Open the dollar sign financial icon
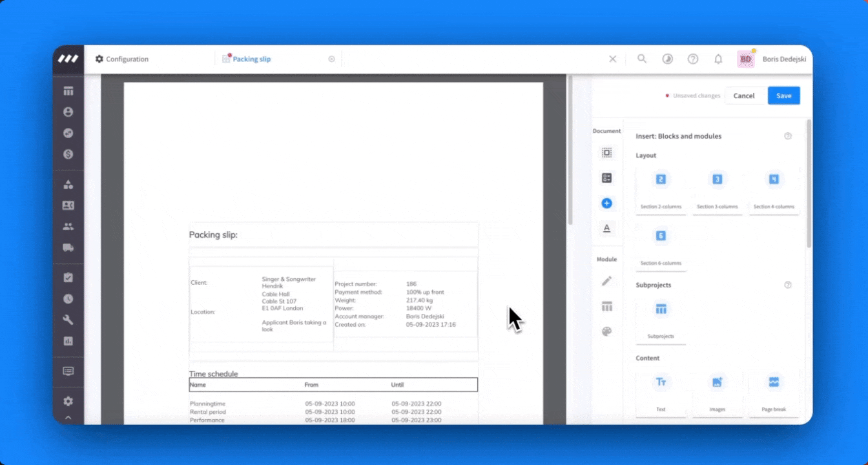The width and height of the screenshot is (868, 465). 68,154
